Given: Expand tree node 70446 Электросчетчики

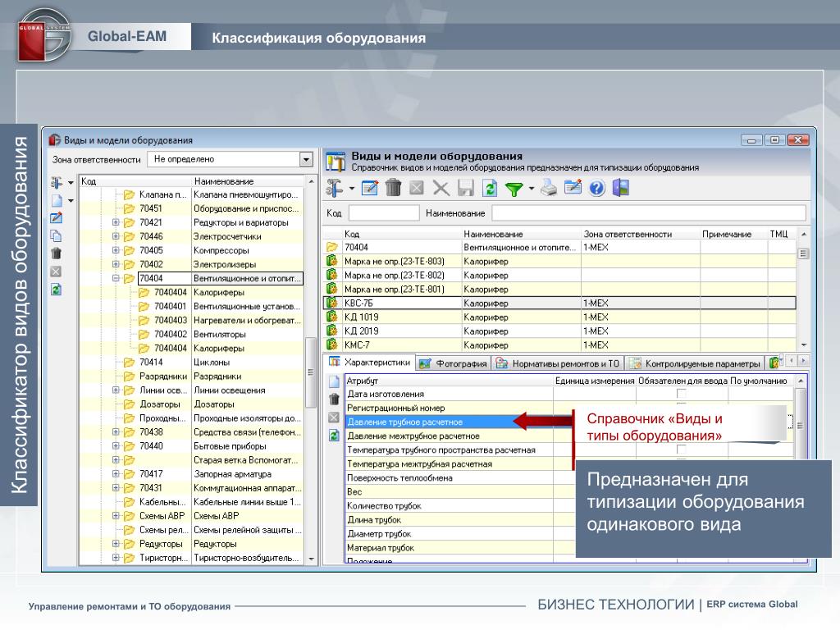Looking at the screenshot, I should click(116, 236).
